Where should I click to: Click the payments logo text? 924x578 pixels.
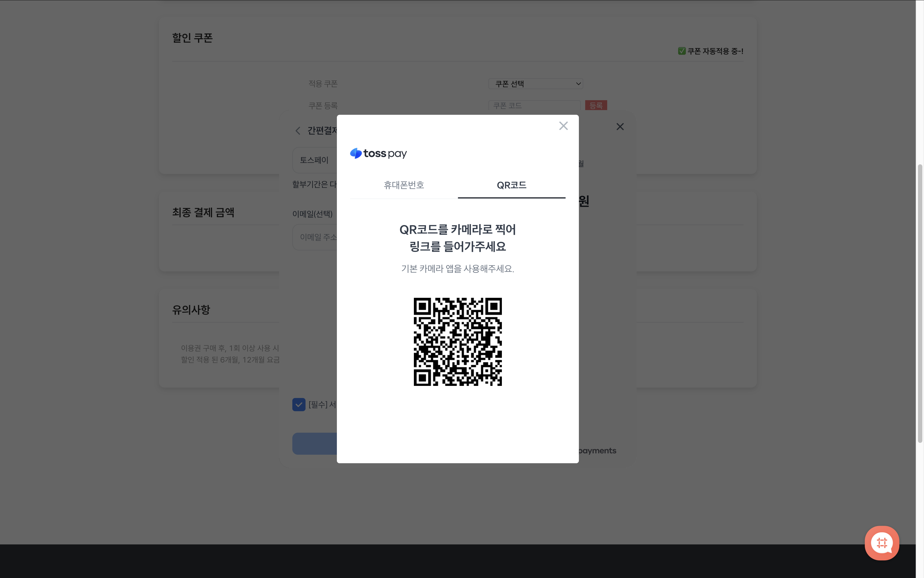pos(598,451)
